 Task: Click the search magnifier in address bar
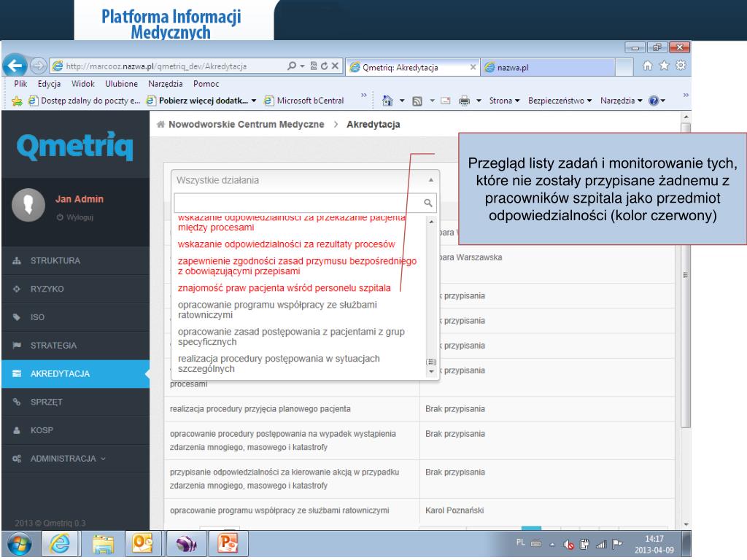click(x=292, y=66)
